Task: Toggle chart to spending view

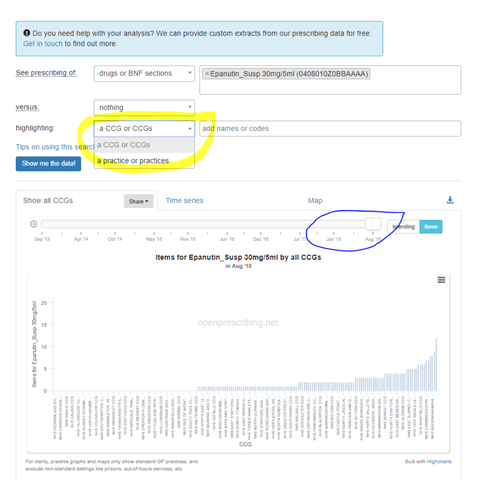Action: pyautogui.click(x=403, y=227)
